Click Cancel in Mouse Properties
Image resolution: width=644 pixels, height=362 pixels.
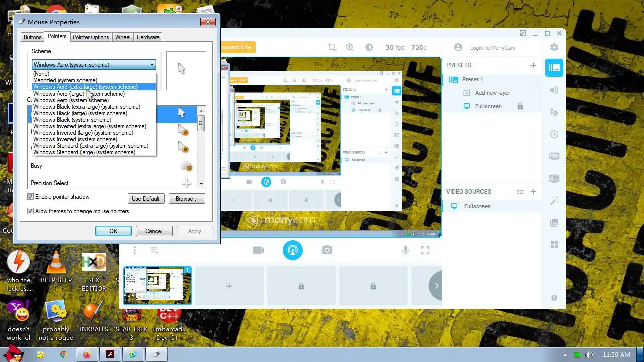[154, 231]
